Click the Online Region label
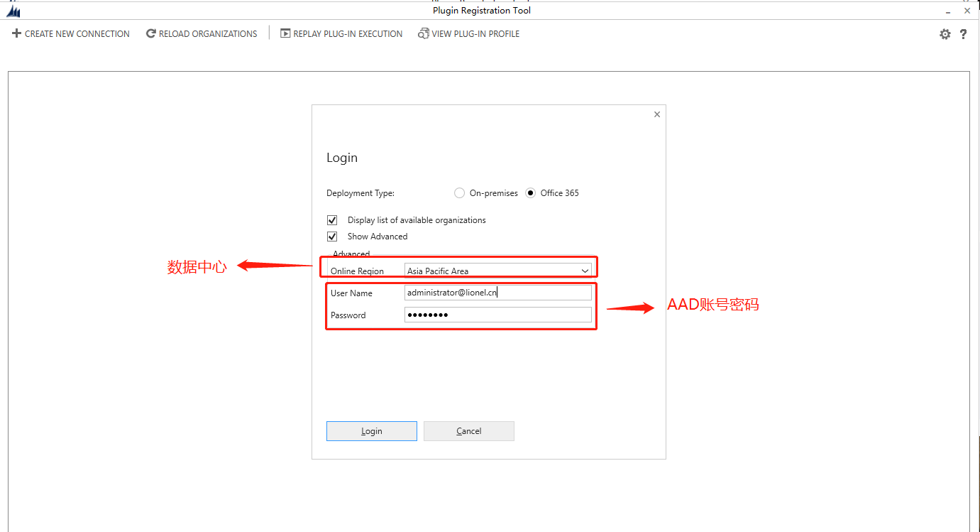 [357, 271]
